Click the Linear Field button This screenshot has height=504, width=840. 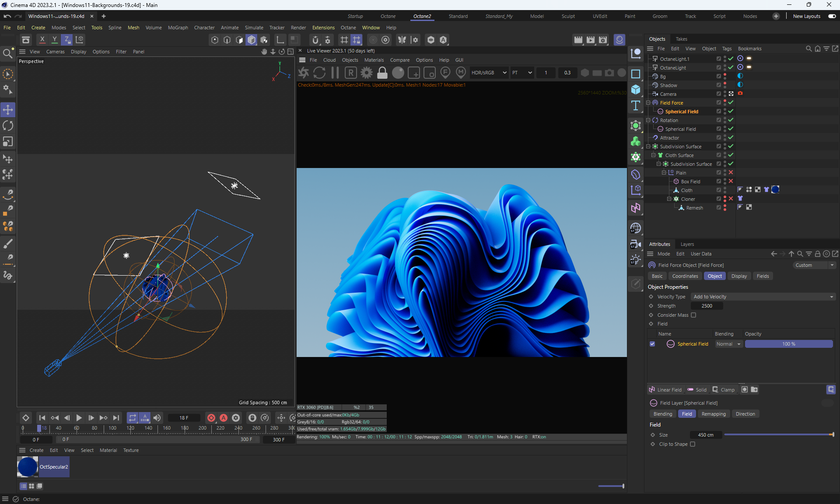(x=665, y=390)
